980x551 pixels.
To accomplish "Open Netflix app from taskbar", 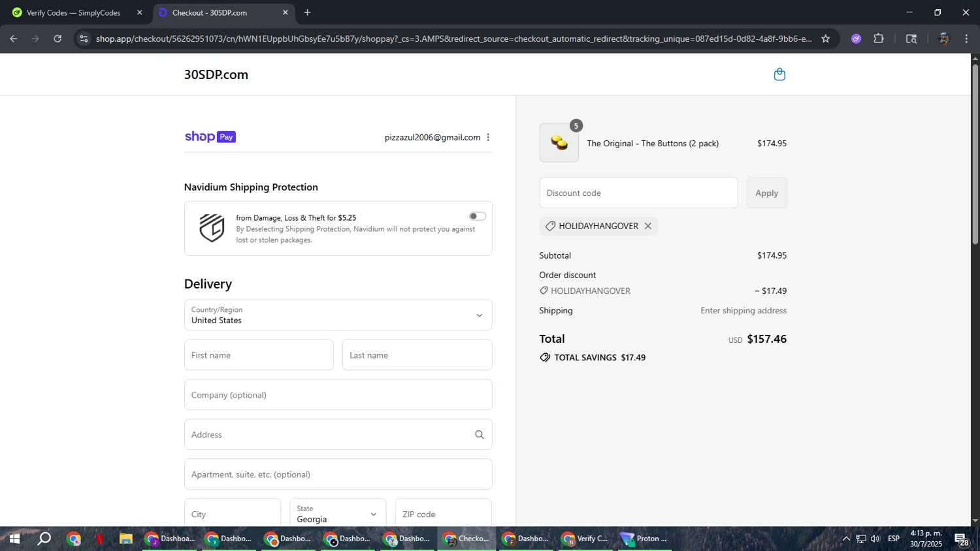I will point(99,539).
